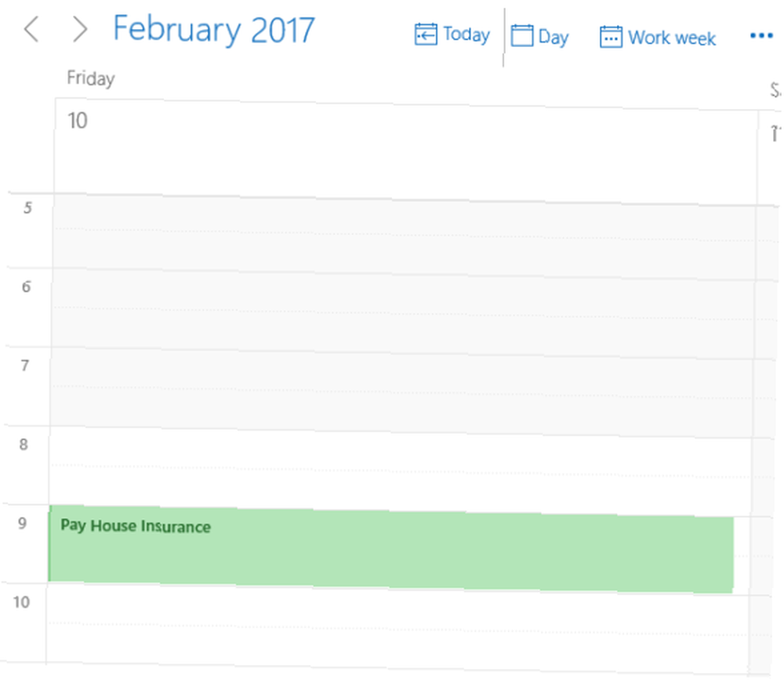Image resolution: width=784 pixels, height=680 pixels.
Task: Click the Friday day header
Action: 90,78
